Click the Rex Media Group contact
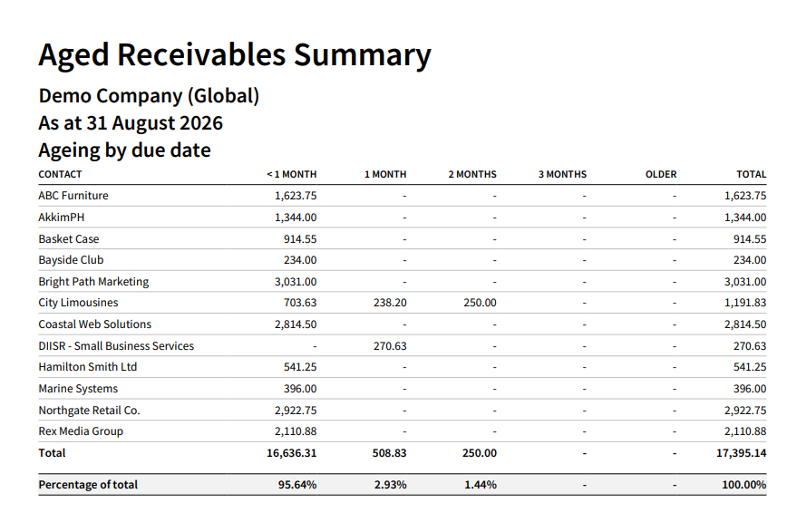The width and height of the screenshot is (787, 532). click(x=81, y=431)
